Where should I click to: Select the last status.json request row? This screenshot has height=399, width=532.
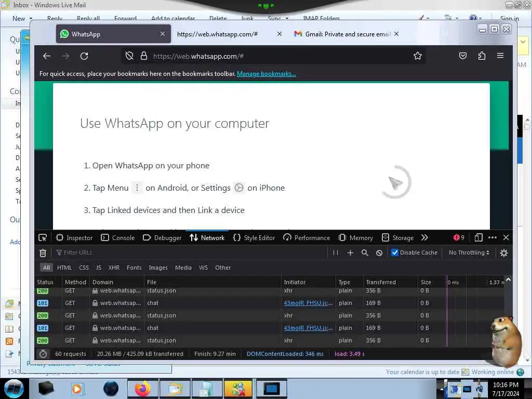[270, 341]
